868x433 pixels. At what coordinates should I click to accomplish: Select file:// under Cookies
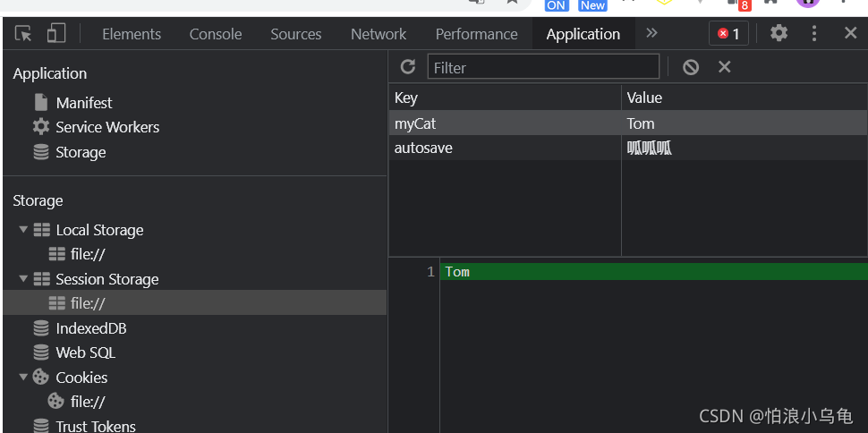point(88,402)
